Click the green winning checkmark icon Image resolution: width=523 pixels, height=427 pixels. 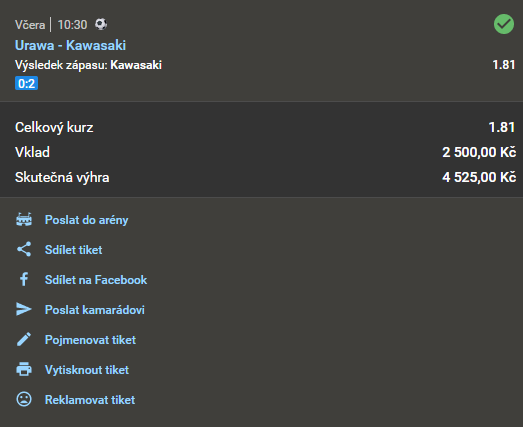504,24
